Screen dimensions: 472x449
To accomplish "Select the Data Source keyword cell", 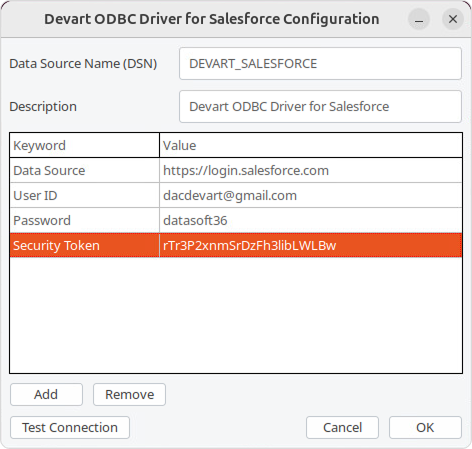I will tap(85, 170).
